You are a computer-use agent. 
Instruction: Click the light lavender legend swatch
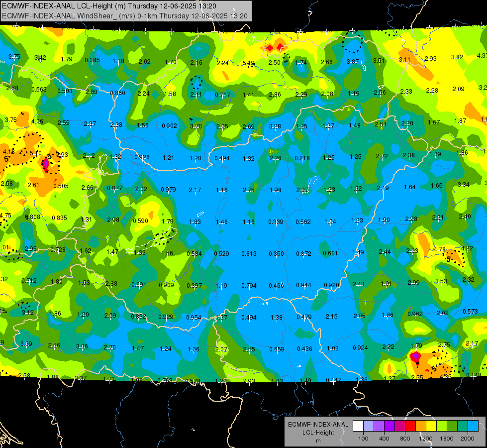369,426
